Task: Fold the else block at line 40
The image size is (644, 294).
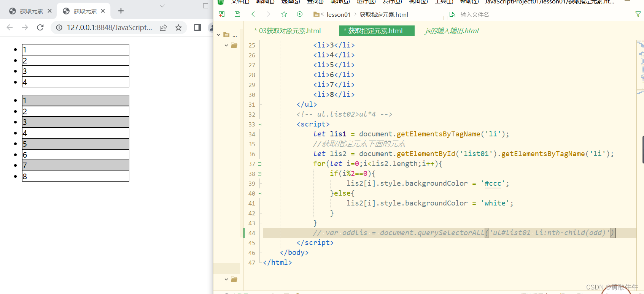Action: coord(260,193)
